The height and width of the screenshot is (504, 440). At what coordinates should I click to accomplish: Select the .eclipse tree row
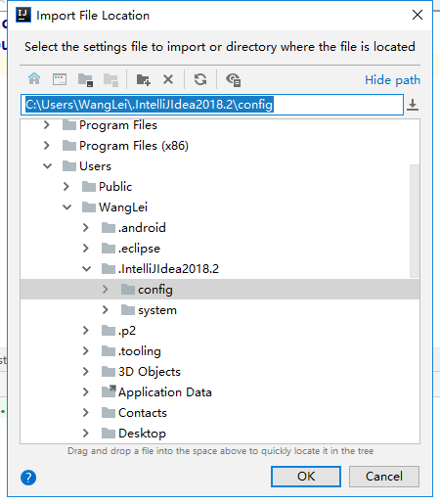[x=220, y=249]
